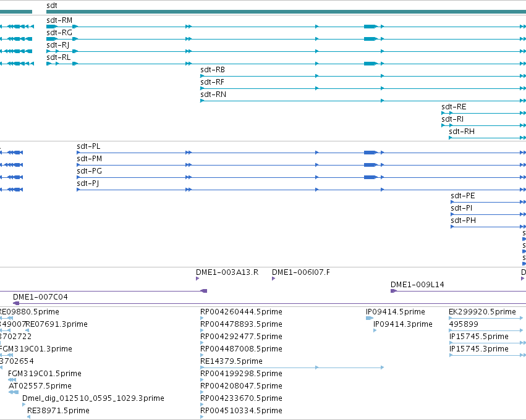Select the IP09414.5prime EST label

point(395,312)
